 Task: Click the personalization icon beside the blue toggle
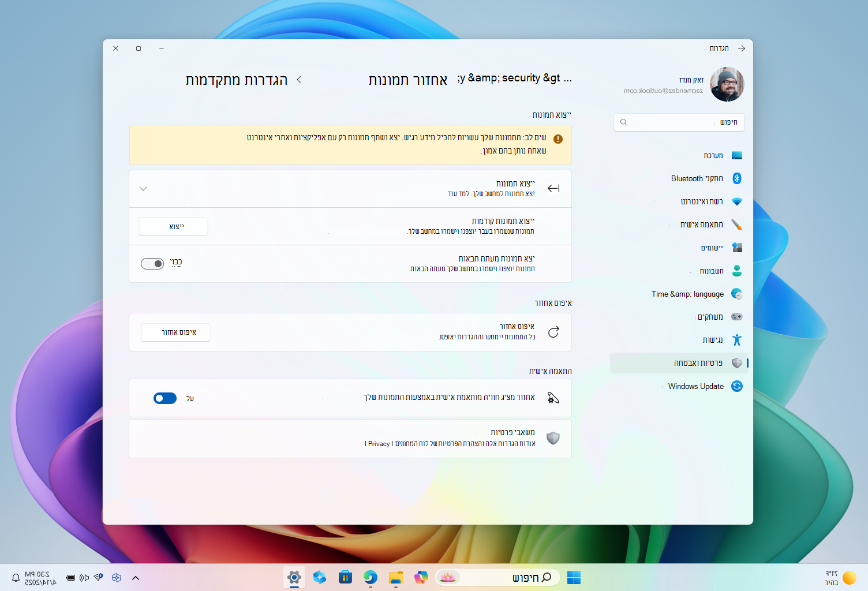[x=553, y=398]
